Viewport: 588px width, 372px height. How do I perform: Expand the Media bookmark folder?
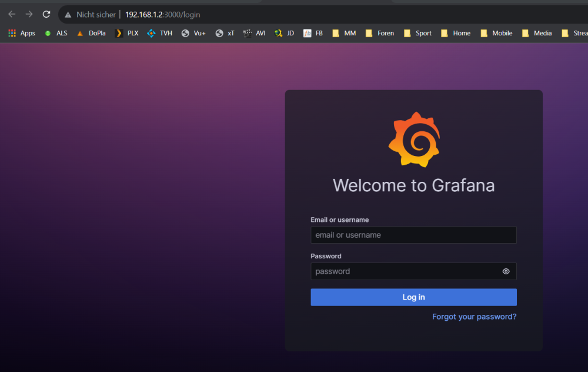537,33
